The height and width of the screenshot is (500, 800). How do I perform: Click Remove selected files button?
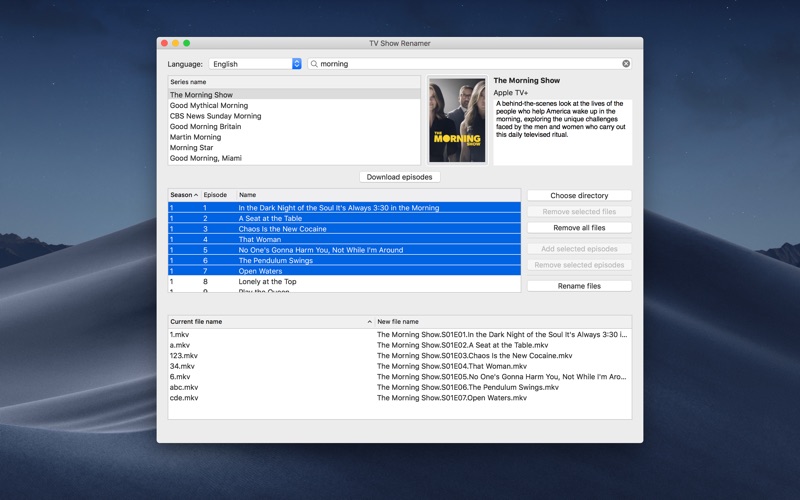click(579, 211)
